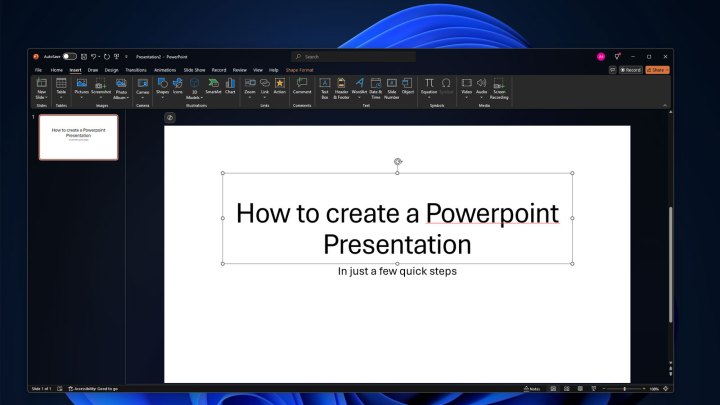The width and height of the screenshot is (720, 405).
Task: Click the Screen Recording tool
Action: 498,88
